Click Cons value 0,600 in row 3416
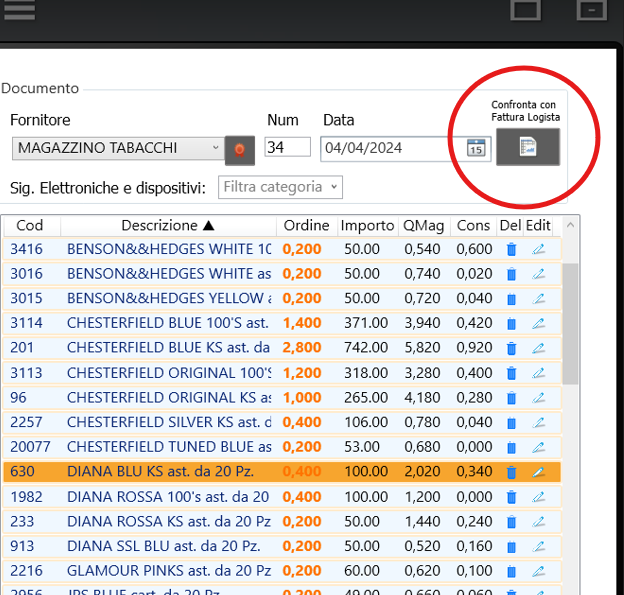 (x=474, y=249)
